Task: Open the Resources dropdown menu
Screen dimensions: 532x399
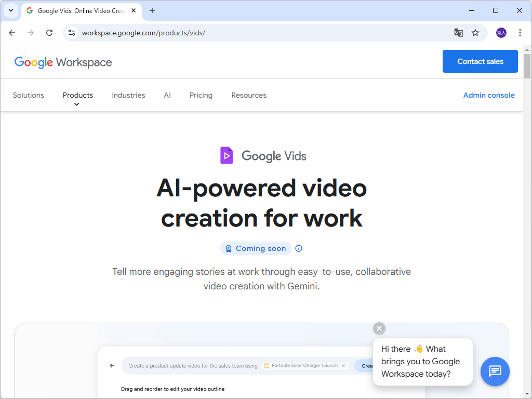Action: click(249, 95)
